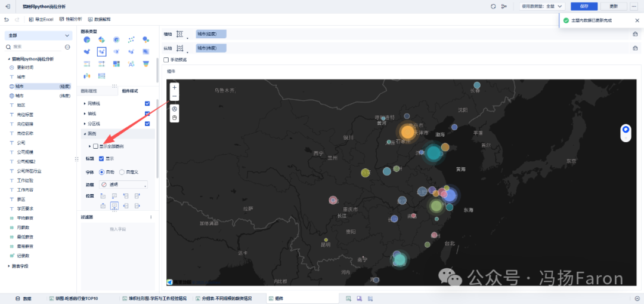This screenshot has height=304, width=644.
Task: Select the heat map chart type icon
Action: (x=145, y=52)
